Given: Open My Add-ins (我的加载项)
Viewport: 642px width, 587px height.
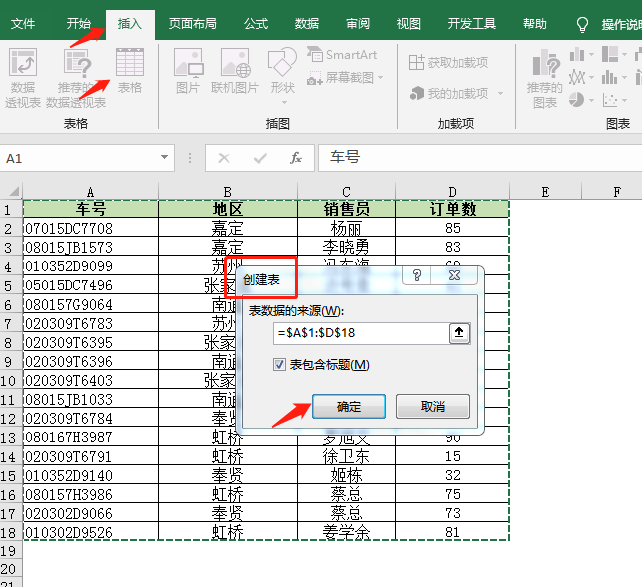Looking at the screenshot, I should [449, 94].
